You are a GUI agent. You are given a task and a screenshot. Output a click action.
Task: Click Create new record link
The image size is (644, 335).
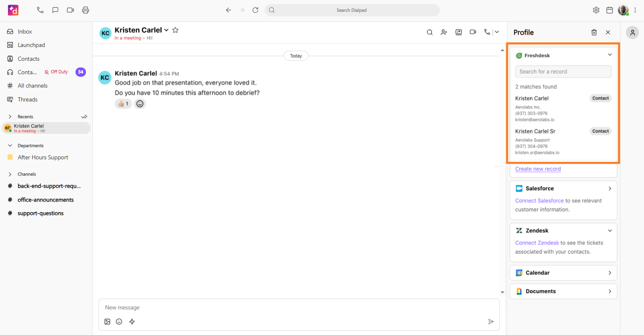[538, 169]
